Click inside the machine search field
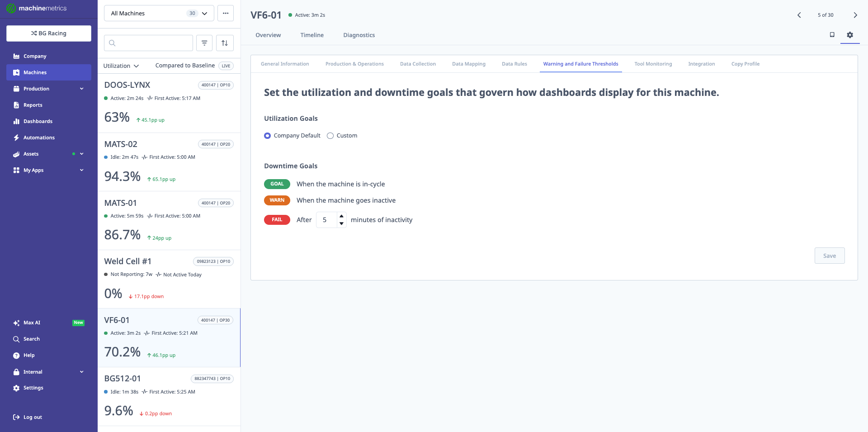 tap(149, 43)
